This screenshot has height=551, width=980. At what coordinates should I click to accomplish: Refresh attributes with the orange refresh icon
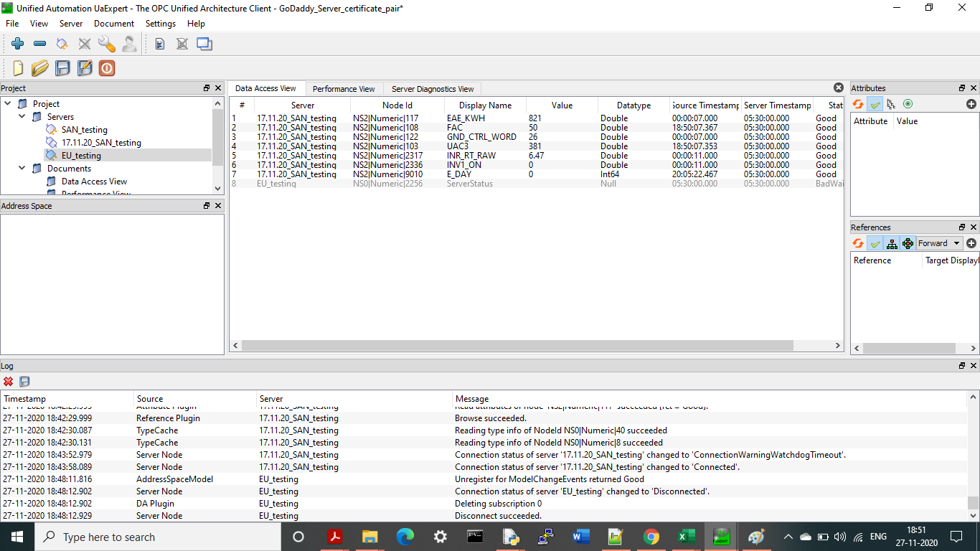pyautogui.click(x=858, y=103)
